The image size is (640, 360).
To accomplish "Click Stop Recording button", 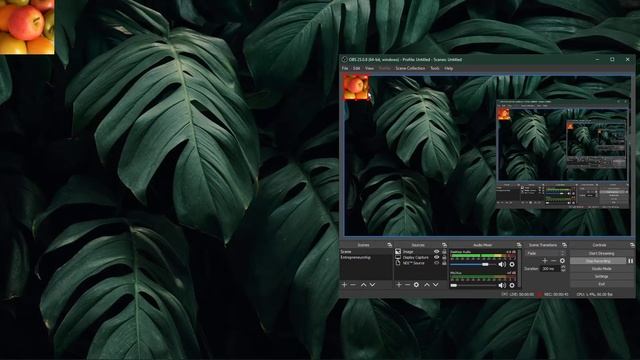I will pos(598,261).
